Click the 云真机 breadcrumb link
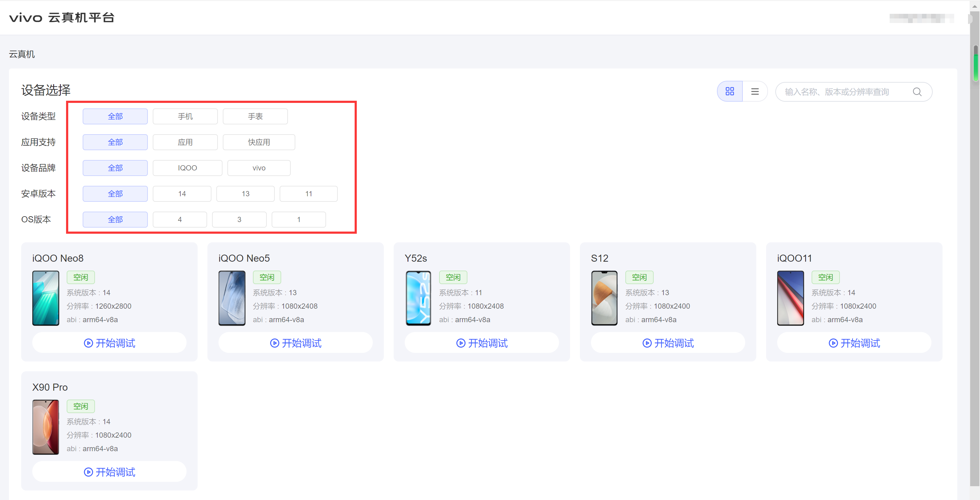980x500 pixels. point(22,54)
